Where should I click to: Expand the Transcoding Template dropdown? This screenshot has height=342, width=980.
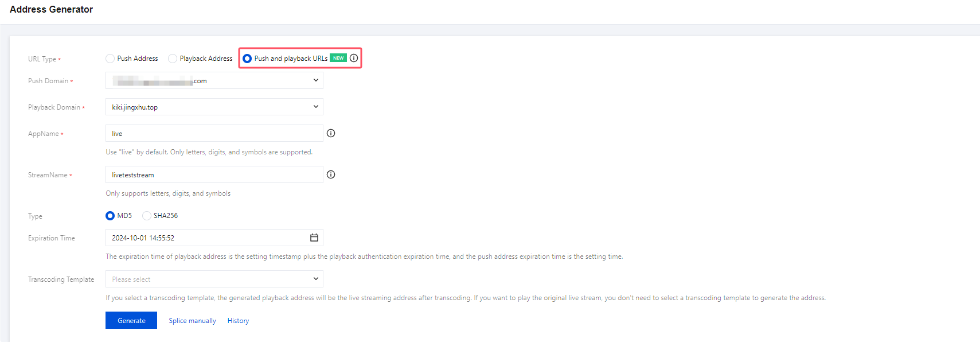[315, 279]
